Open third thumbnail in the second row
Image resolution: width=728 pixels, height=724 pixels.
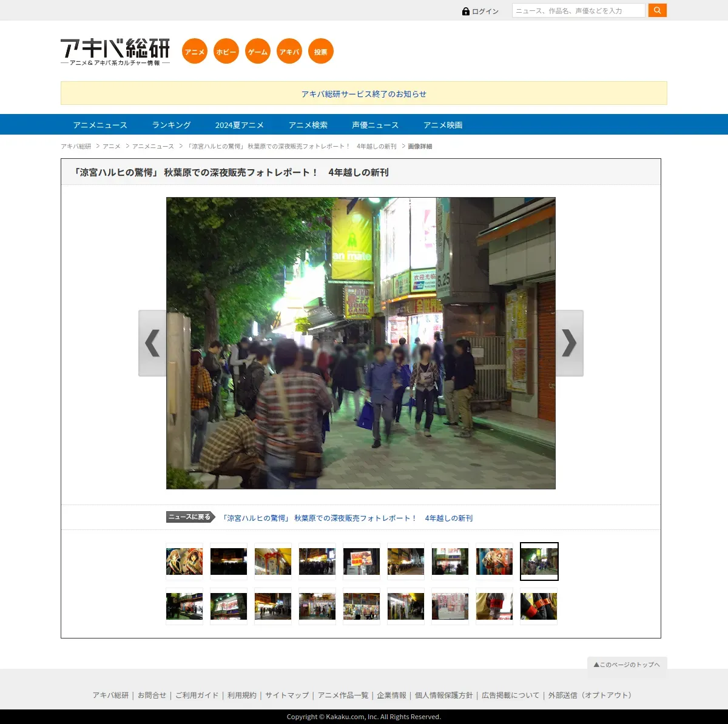point(273,606)
